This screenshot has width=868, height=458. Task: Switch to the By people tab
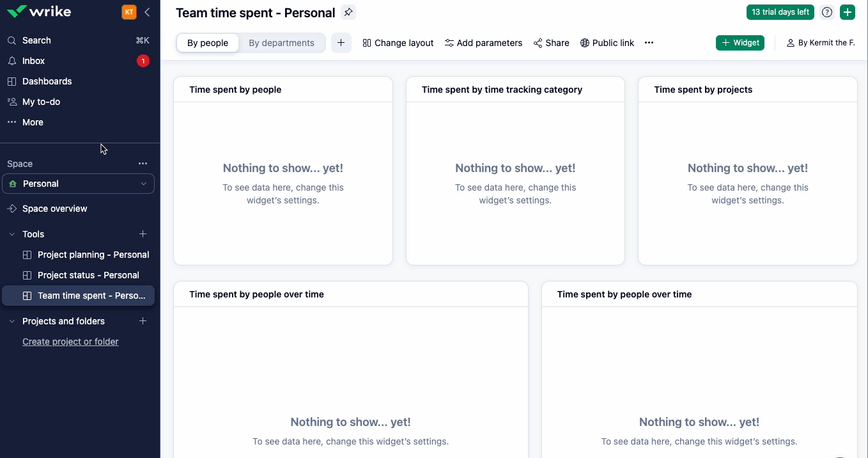[208, 43]
